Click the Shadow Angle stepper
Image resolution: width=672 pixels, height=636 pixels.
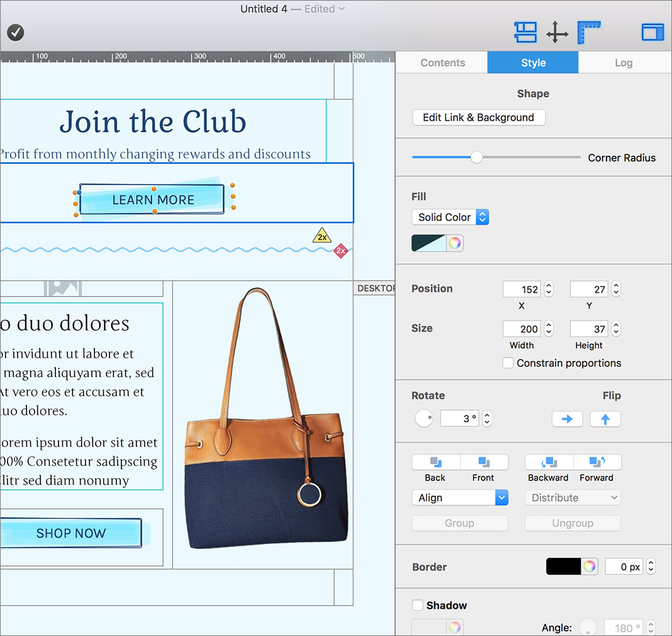[651, 627]
